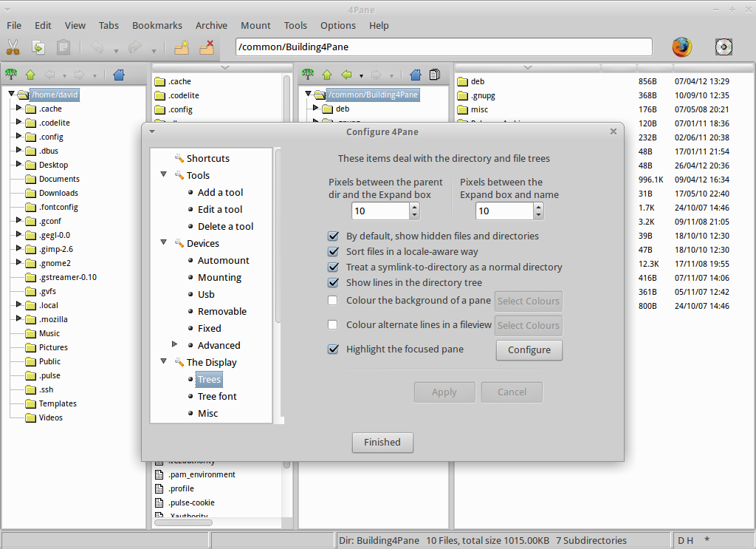
Task: Click Select Colours for pane background
Action: 529,301
